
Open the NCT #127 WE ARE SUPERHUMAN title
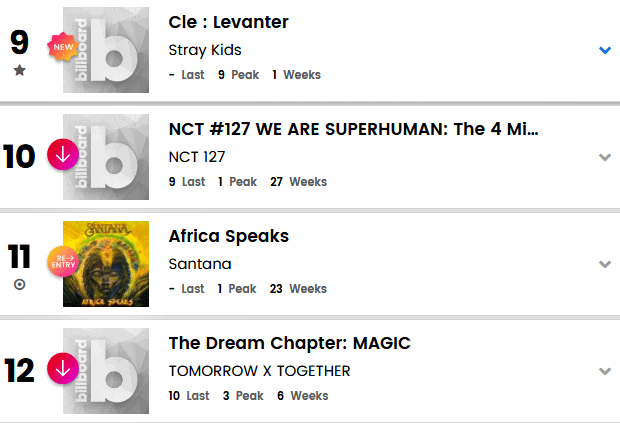354,129
